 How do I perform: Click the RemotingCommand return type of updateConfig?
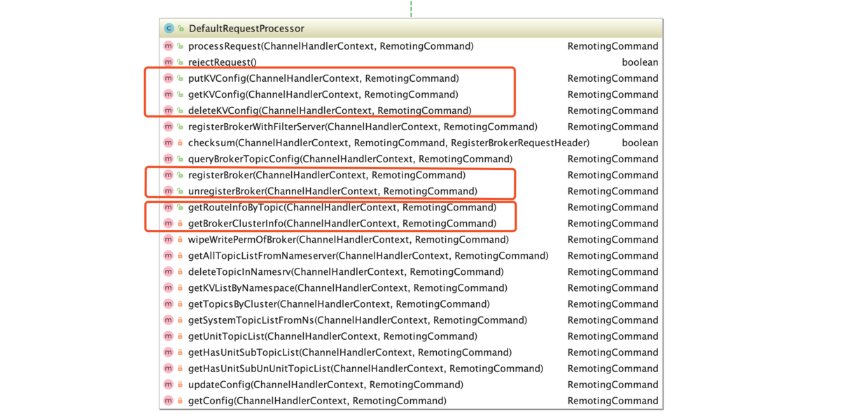(613, 384)
